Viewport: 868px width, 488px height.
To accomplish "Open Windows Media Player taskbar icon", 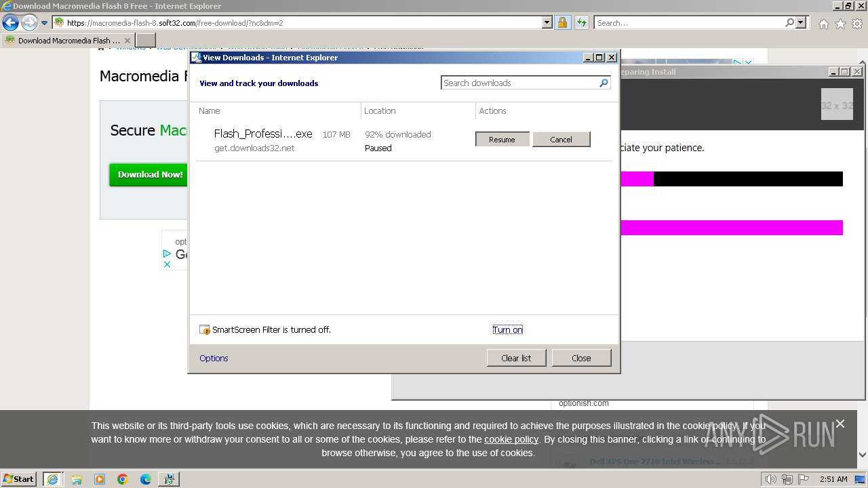I will click(x=99, y=479).
